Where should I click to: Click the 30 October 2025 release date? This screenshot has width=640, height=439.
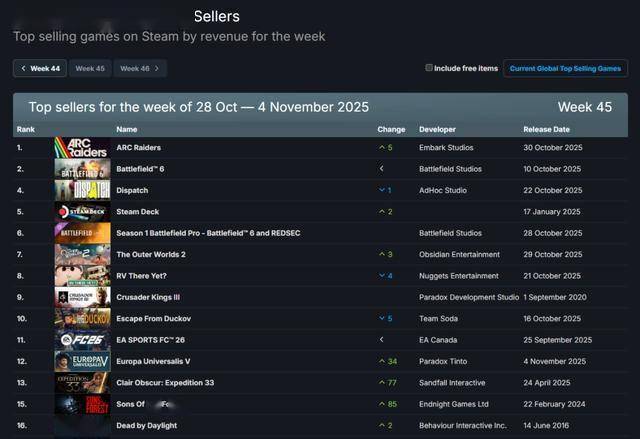pyautogui.click(x=553, y=148)
